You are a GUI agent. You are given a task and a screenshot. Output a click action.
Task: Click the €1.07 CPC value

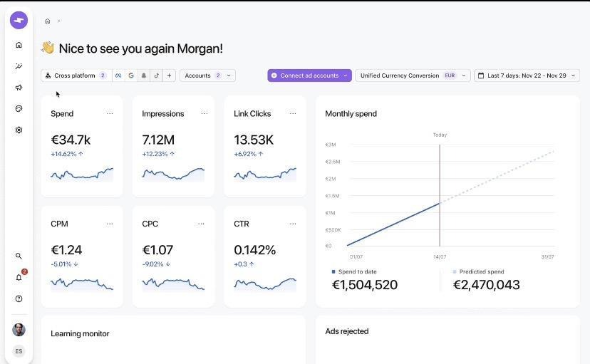[157, 250]
